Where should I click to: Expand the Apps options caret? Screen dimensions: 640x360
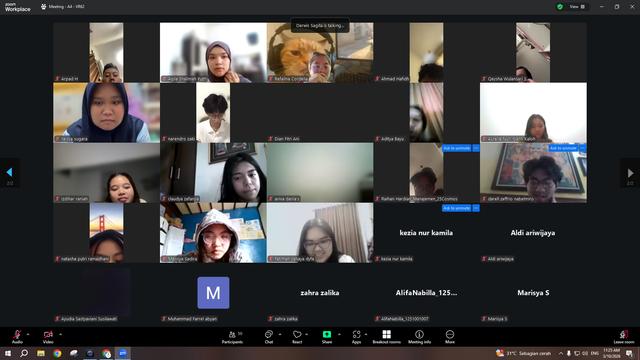pos(366,334)
